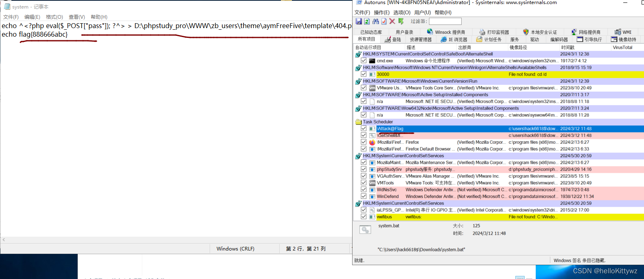Toggle the phpStudySrv service checkbox
Viewport: 644px width, 279px height.
tap(364, 169)
